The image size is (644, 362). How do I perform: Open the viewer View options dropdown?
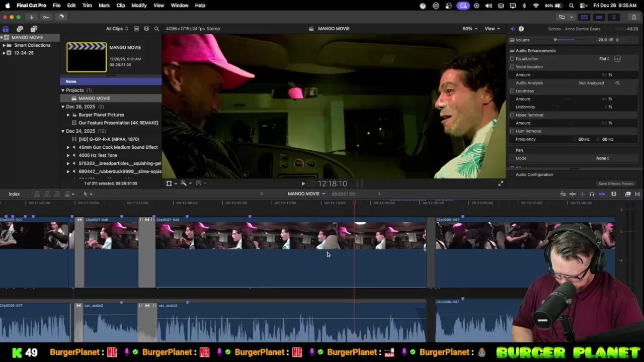(x=492, y=29)
